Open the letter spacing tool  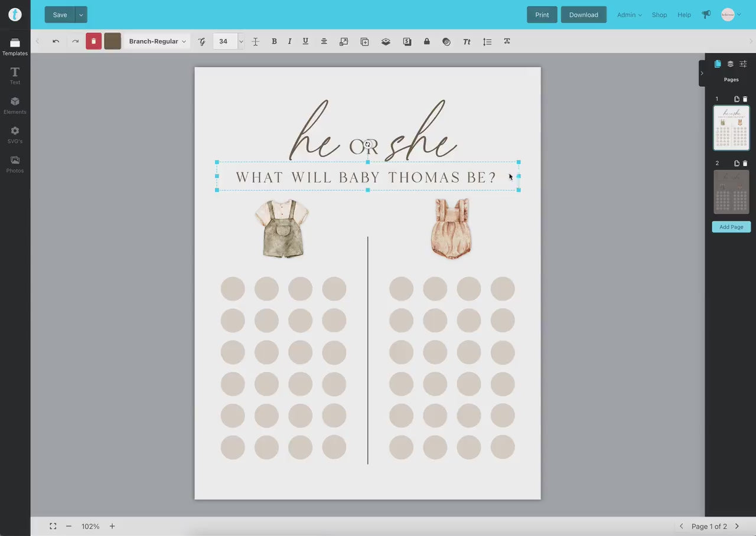[x=255, y=41]
